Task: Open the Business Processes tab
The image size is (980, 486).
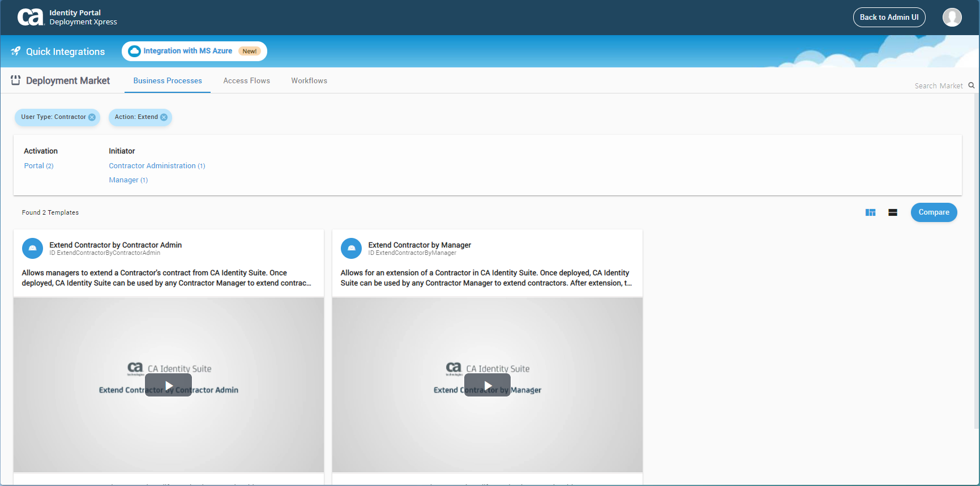Action: [168, 81]
